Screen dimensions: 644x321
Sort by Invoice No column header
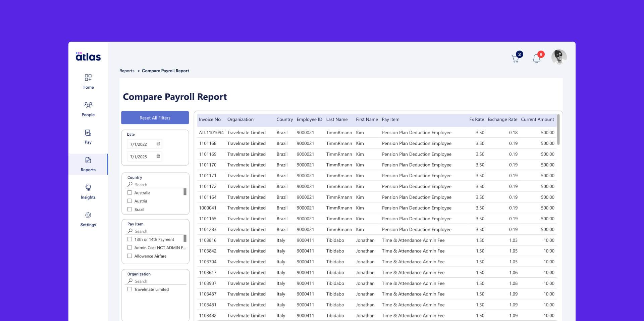(210, 120)
